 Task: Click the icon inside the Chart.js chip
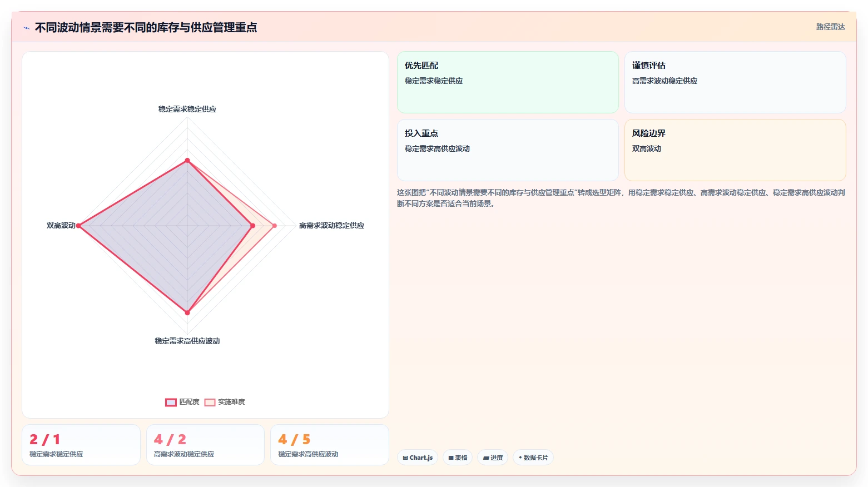coord(405,458)
